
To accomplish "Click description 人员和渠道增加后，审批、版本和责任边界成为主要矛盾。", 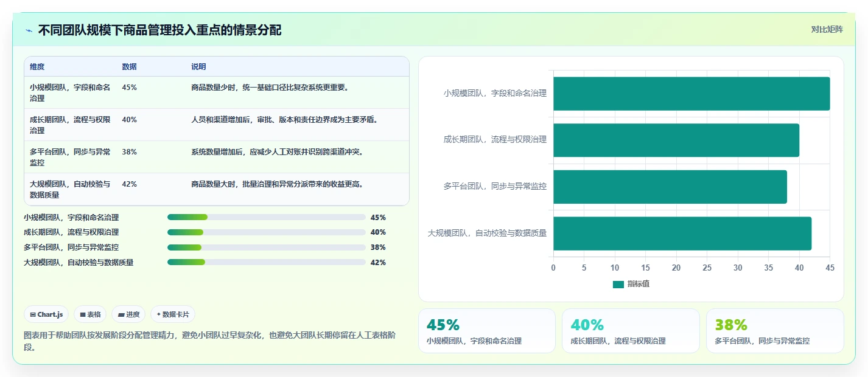I will tap(285, 120).
